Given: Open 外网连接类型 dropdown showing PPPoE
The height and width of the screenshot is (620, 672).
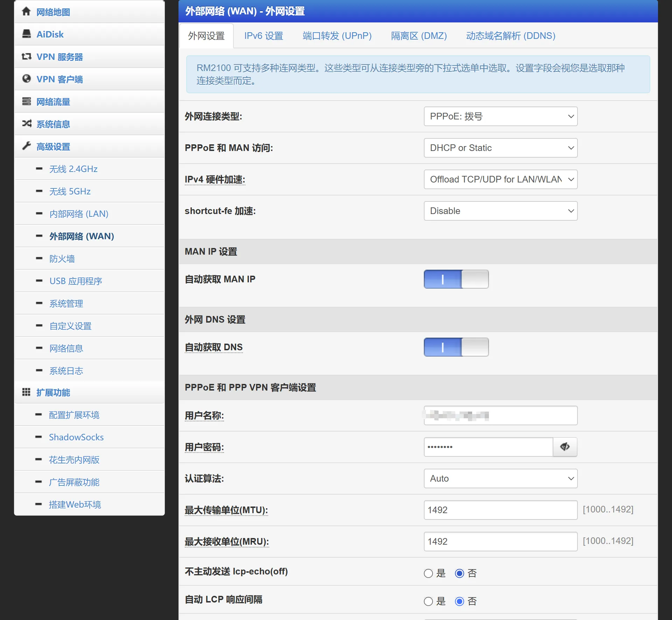Looking at the screenshot, I should pyautogui.click(x=500, y=116).
